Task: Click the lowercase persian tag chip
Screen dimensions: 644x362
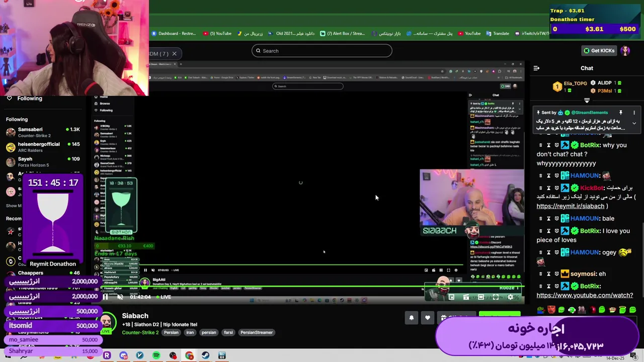Action: click(209, 332)
